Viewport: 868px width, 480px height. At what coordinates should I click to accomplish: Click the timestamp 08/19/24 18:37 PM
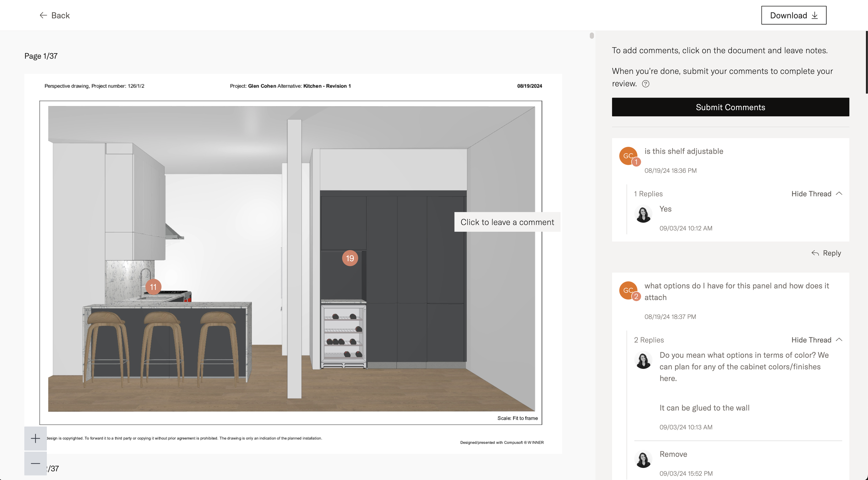670,317
